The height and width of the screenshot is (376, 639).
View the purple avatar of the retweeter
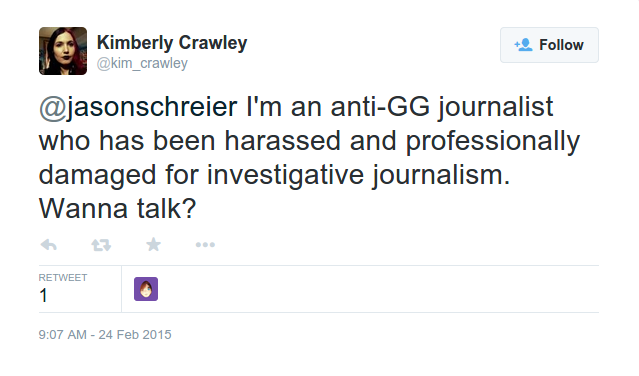146,289
